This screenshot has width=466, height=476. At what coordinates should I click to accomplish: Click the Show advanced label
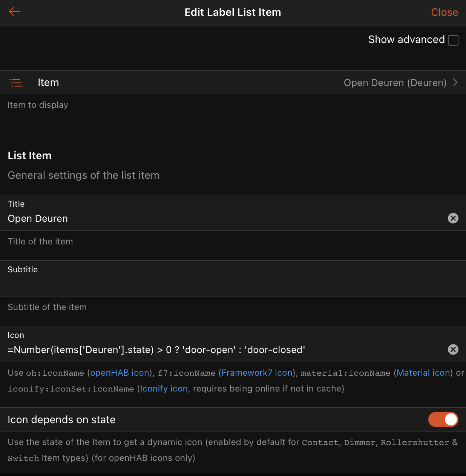point(406,40)
